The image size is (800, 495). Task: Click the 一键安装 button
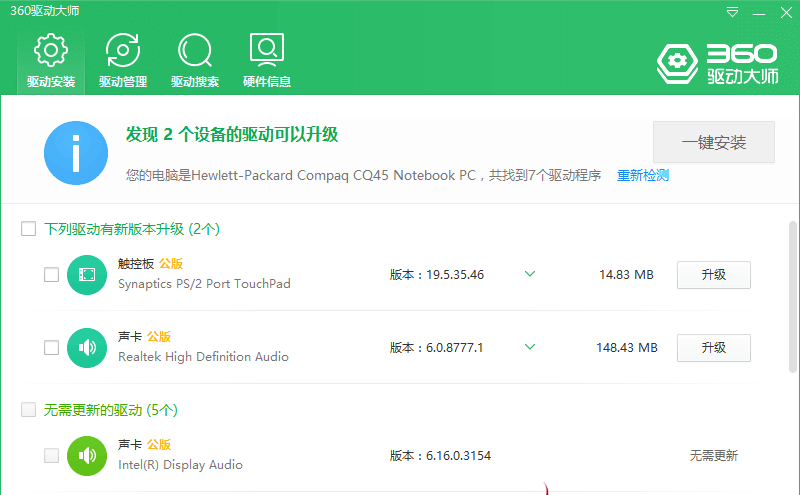pos(714,142)
